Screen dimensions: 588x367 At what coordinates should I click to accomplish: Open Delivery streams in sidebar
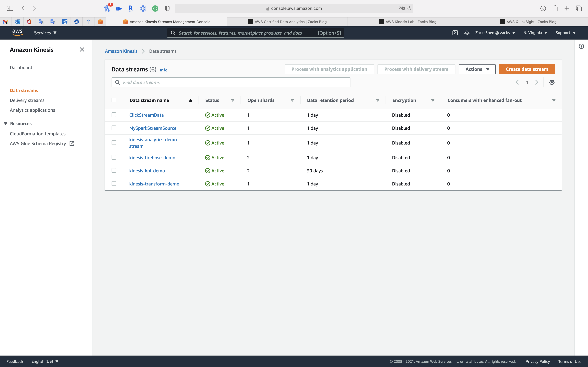click(x=27, y=100)
